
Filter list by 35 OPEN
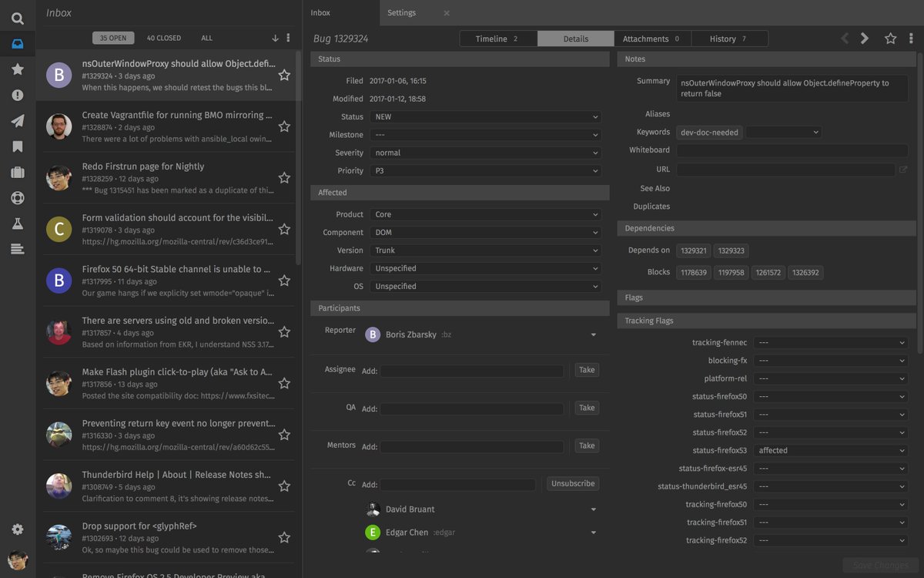(113, 38)
